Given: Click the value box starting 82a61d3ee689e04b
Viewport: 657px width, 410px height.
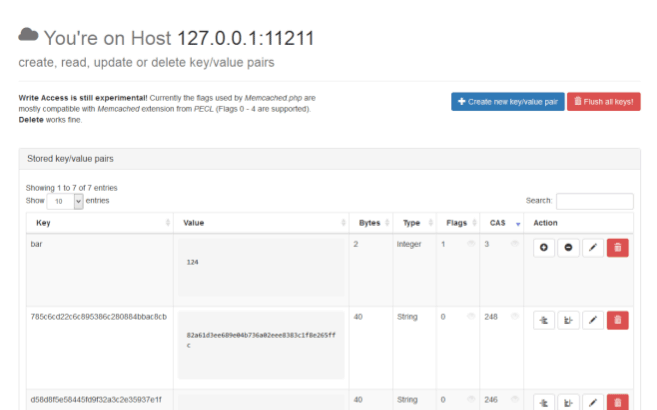Looking at the screenshot, I should (261, 345).
